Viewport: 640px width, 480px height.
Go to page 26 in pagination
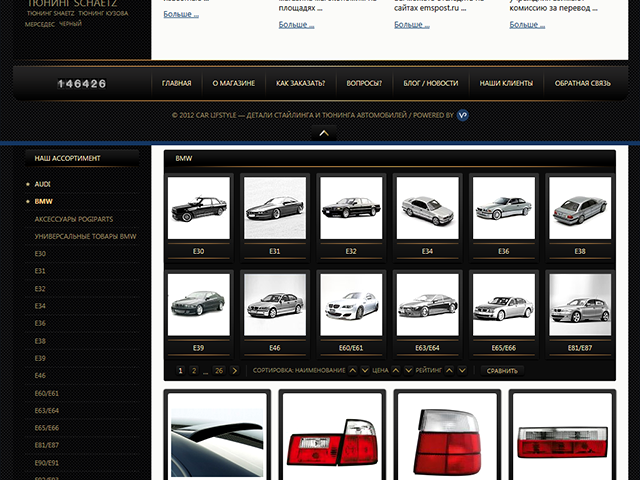219,371
